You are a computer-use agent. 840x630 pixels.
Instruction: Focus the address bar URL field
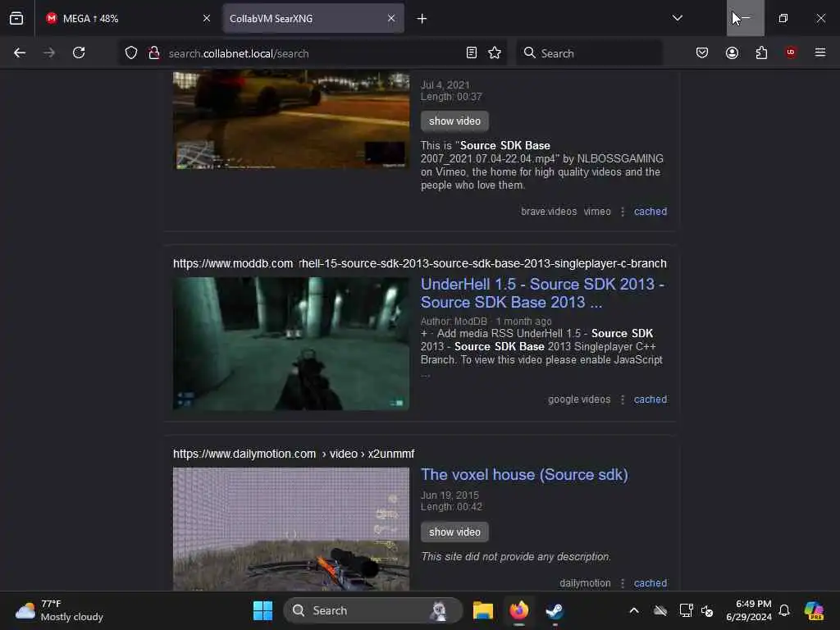click(x=313, y=53)
